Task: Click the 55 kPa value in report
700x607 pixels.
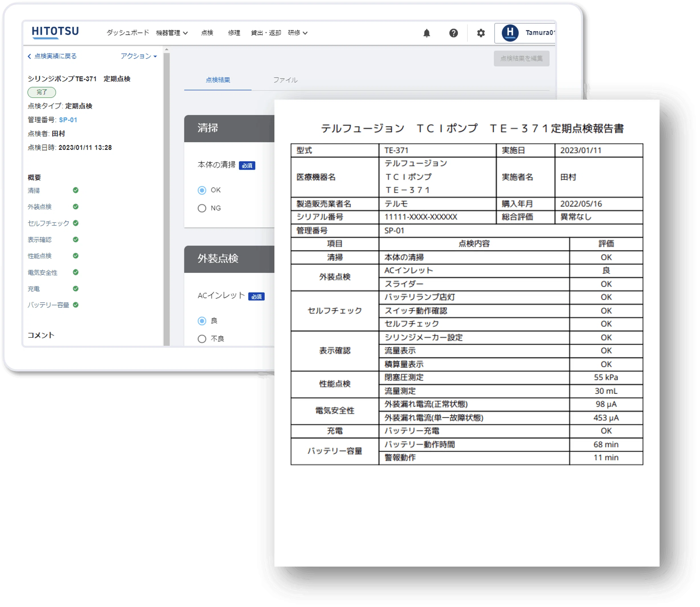Action: click(606, 377)
